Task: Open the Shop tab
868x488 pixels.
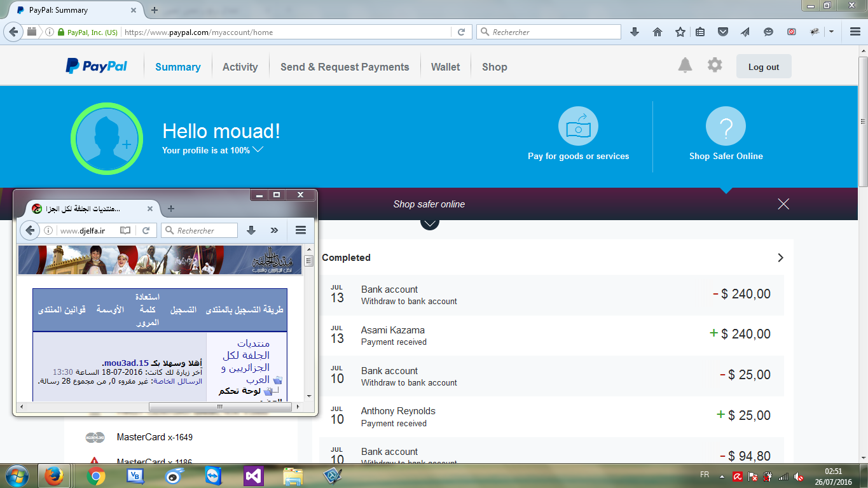Action: coord(494,67)
